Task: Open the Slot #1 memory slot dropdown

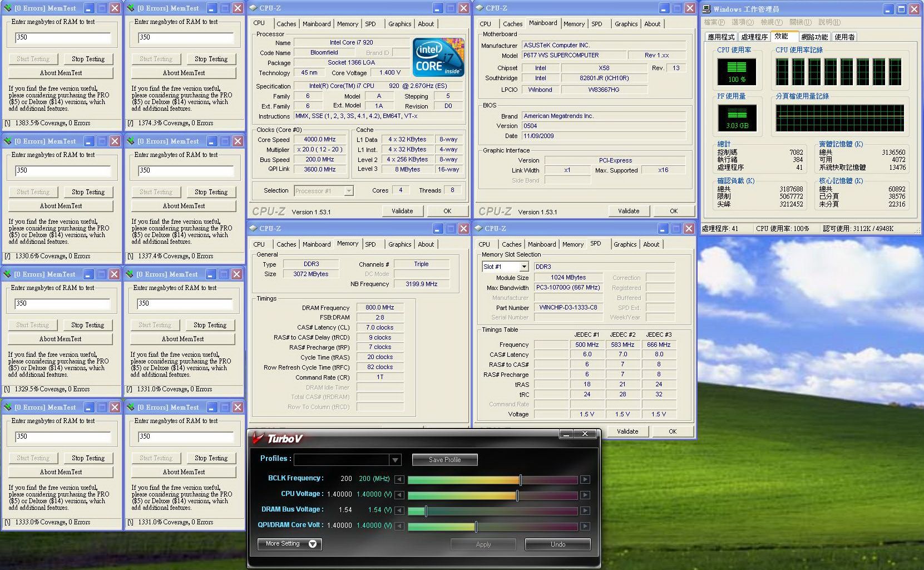Action: coord(523,267)
